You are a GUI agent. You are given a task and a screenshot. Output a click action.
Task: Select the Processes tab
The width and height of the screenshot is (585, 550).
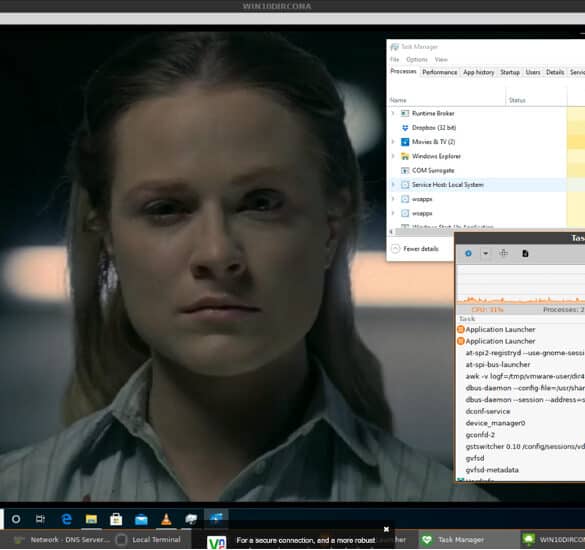click(404, 71)
